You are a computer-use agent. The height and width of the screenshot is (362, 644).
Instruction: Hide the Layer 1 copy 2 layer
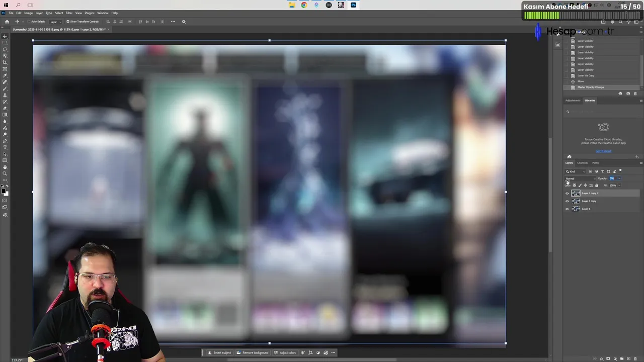567,194
